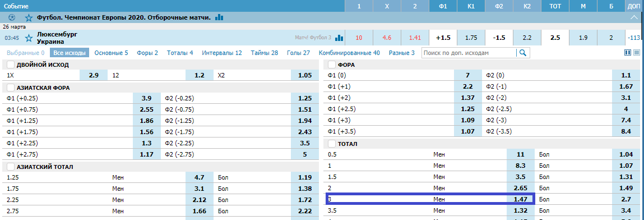
Task: Bet on Ukraine win odds 1.41
Action: 415,38
